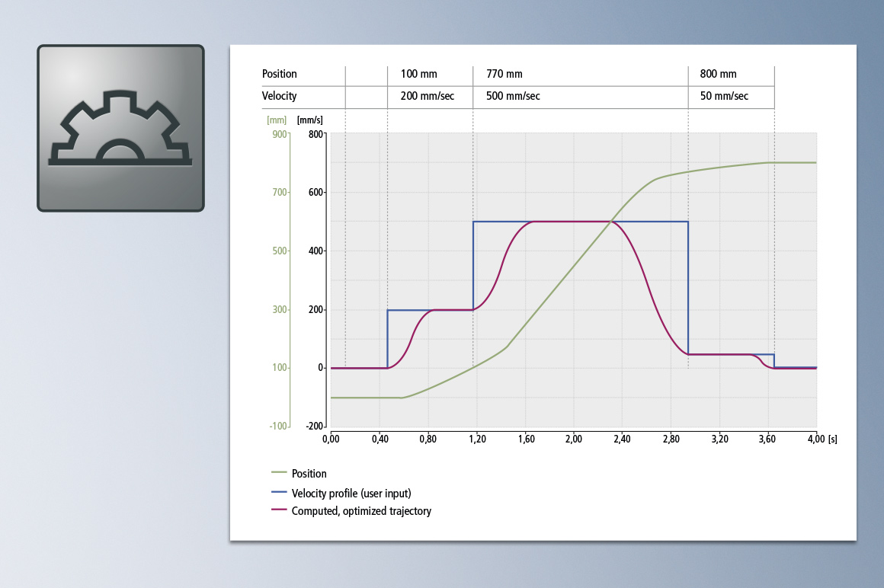Select the "Computed, optimized trajectory" legend label
This screenshot has width=884, height=588.
click(361, 511)
